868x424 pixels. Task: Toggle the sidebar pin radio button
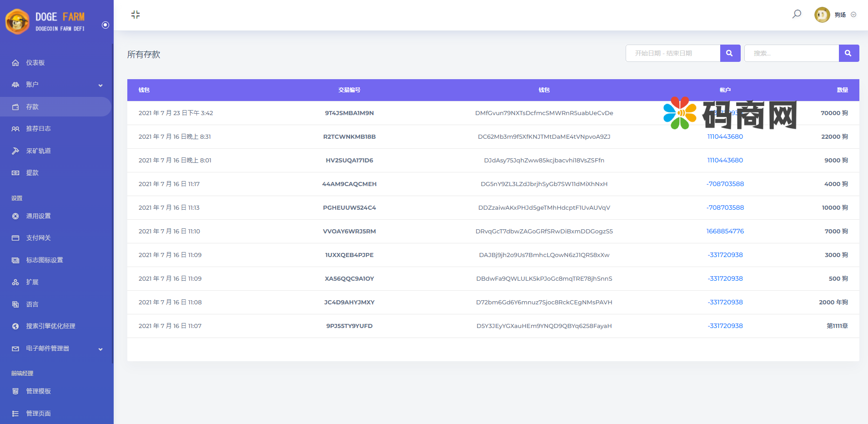click(105, 25)
